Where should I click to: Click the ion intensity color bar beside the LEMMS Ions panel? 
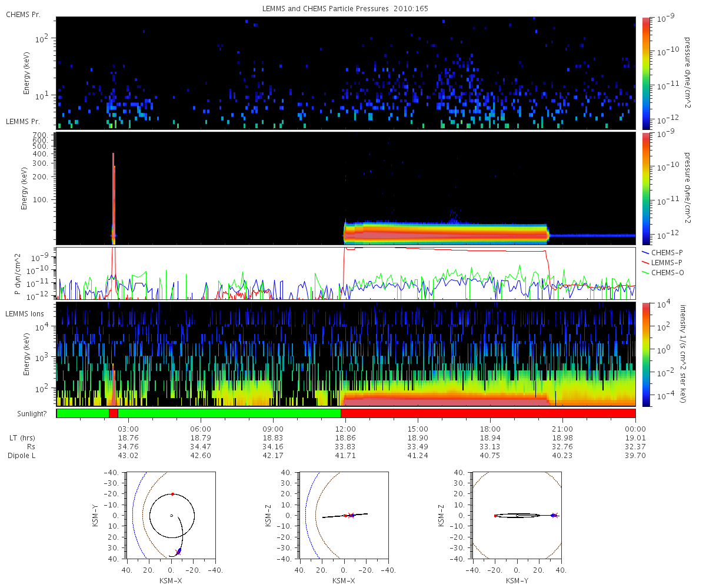(x=647, y=354)
